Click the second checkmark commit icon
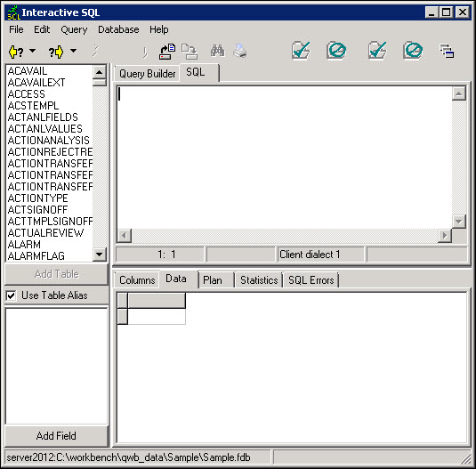476x469 pixels. click(377, 51)
